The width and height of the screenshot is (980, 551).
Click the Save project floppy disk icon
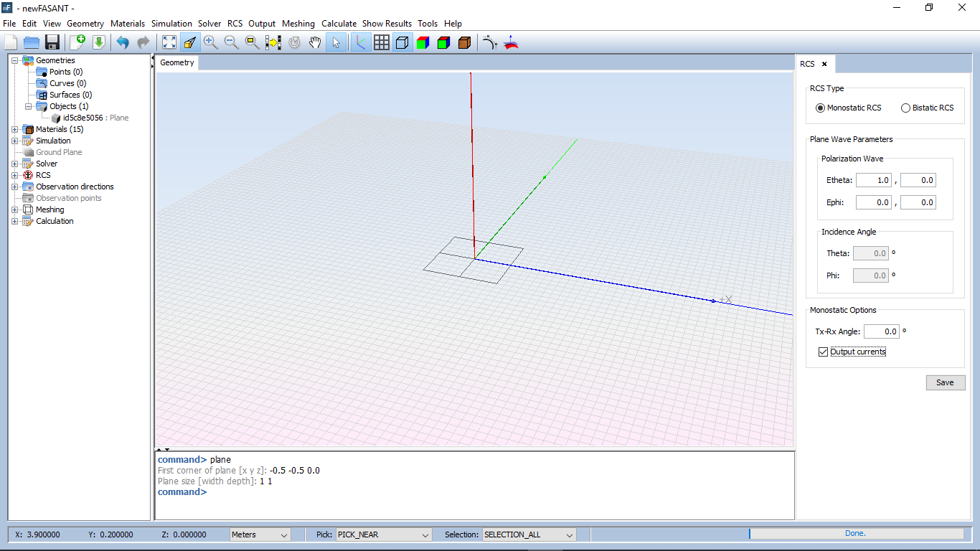(52, 42)
